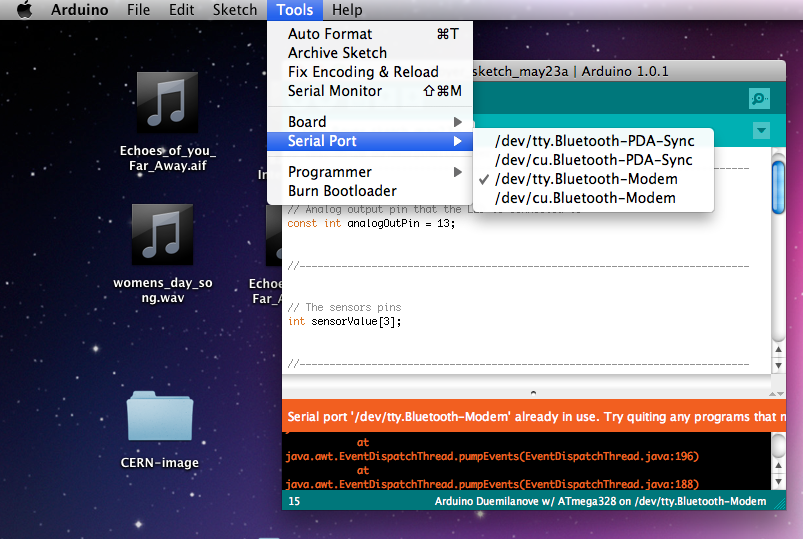Image resolution: width=803 pixels, height=539 pixels.
Task: Click the sensorValue[3] code line
Action: point(344,321)
